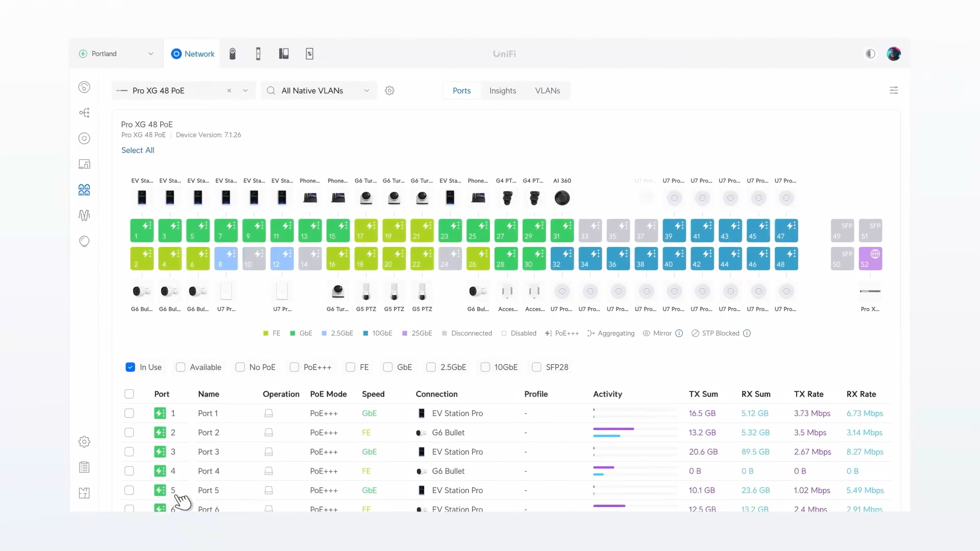Switch to the Insights tab
The image size is (980, 551).
[x=503, y=90]
